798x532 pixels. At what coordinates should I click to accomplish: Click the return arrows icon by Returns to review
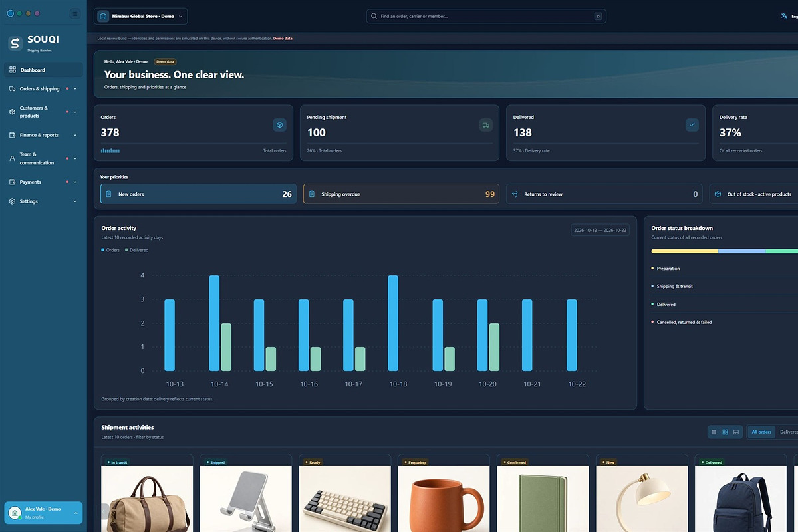click(x=515, y=194)
